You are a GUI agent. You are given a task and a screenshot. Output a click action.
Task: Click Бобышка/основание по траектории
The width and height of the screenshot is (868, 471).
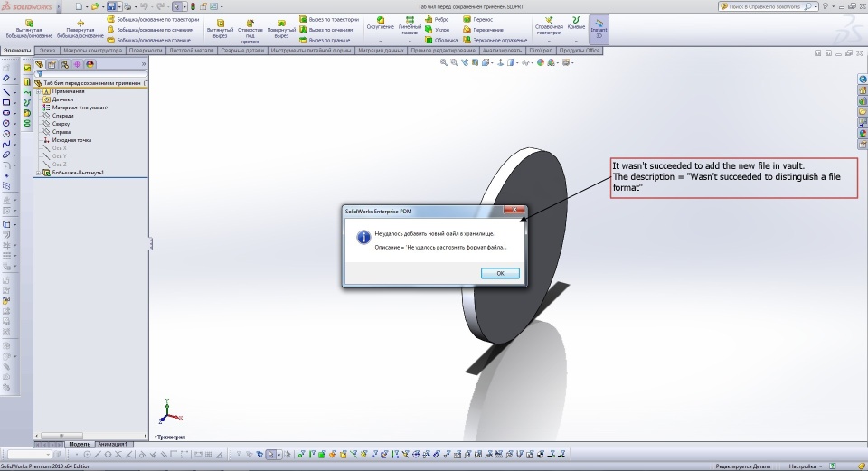point(153,19)
